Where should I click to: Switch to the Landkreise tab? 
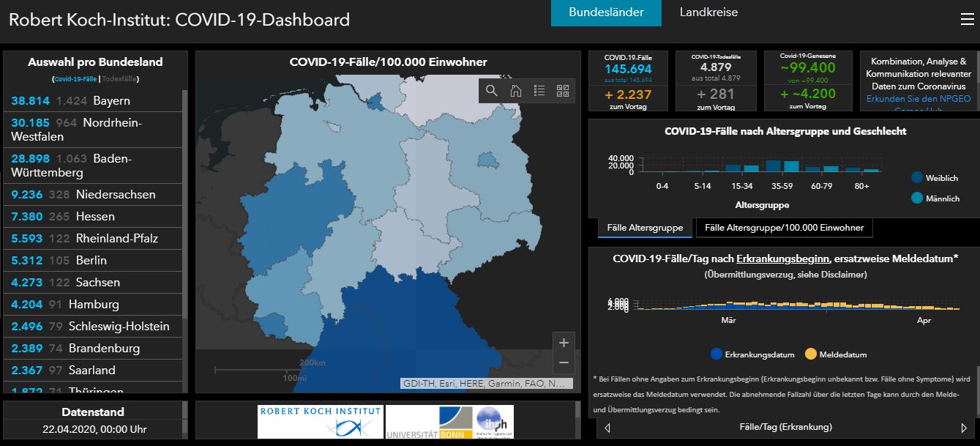[708, 12]
